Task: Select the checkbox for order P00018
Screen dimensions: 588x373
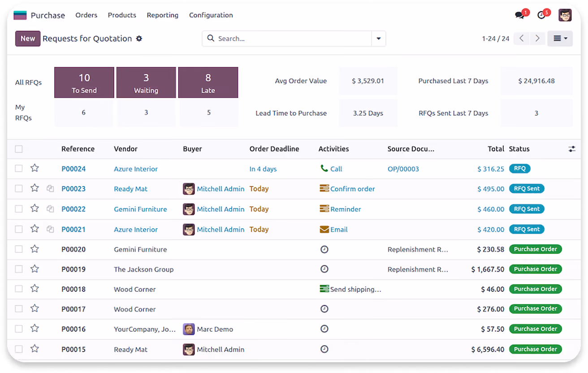Action: [x=19, y=289]
